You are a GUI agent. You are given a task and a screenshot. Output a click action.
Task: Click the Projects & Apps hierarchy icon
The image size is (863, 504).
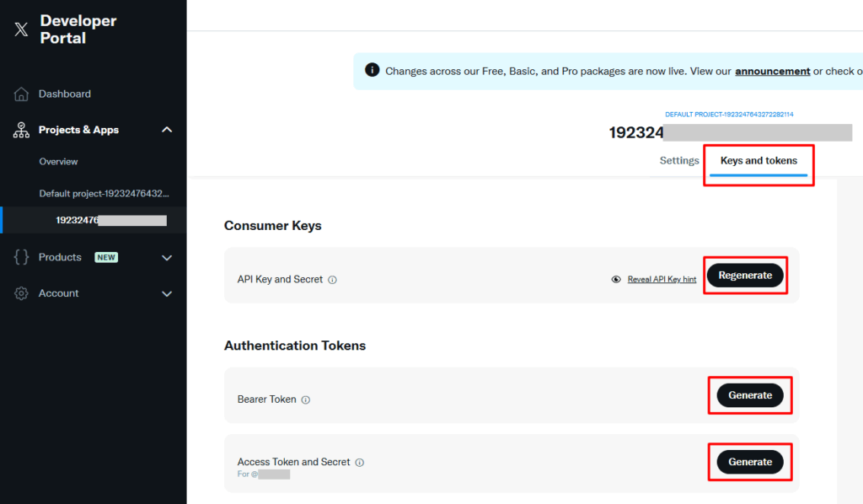pyautogui.click(x=21, y=130)
